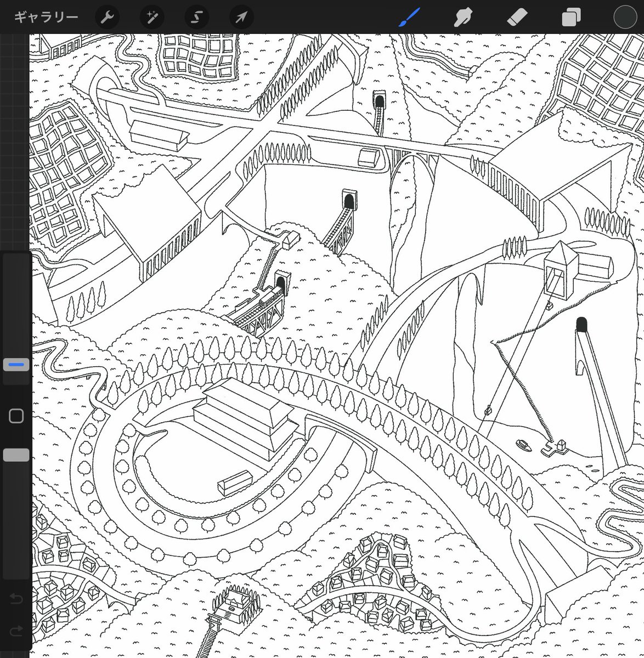
Task: Click the brush size slider handle
Action: coord(16,365)
